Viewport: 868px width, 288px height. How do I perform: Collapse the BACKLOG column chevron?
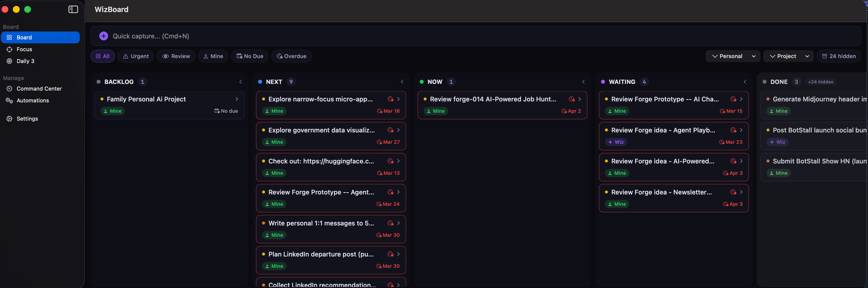click(241, 82)
